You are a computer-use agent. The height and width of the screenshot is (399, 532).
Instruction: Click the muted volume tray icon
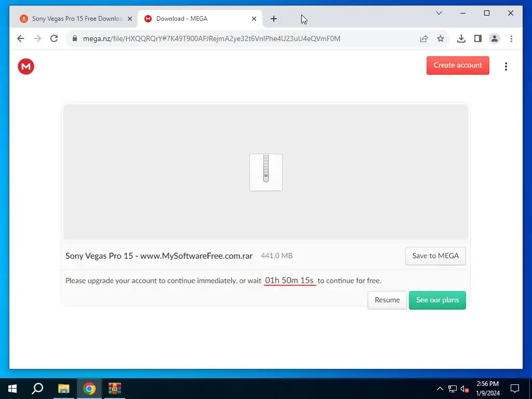464,389
